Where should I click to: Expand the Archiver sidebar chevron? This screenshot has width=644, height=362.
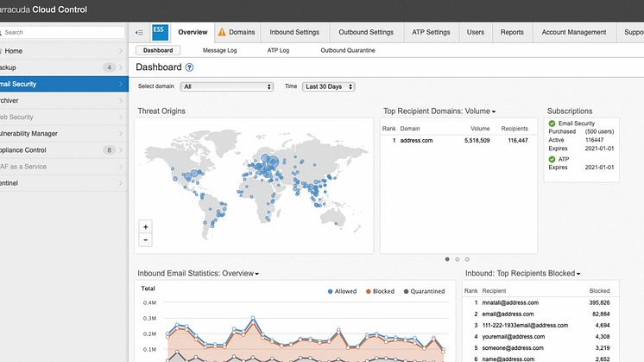[121, 101]
